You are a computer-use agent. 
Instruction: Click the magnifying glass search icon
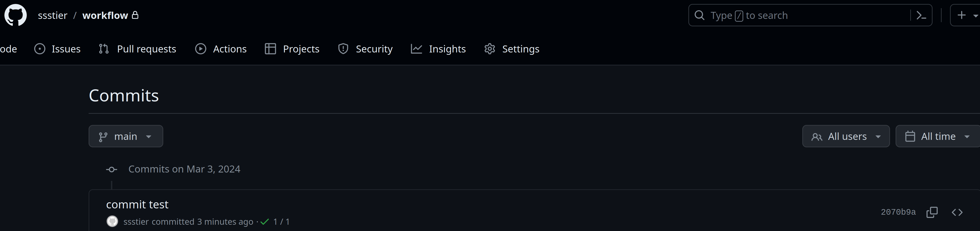tap(699, 15)
